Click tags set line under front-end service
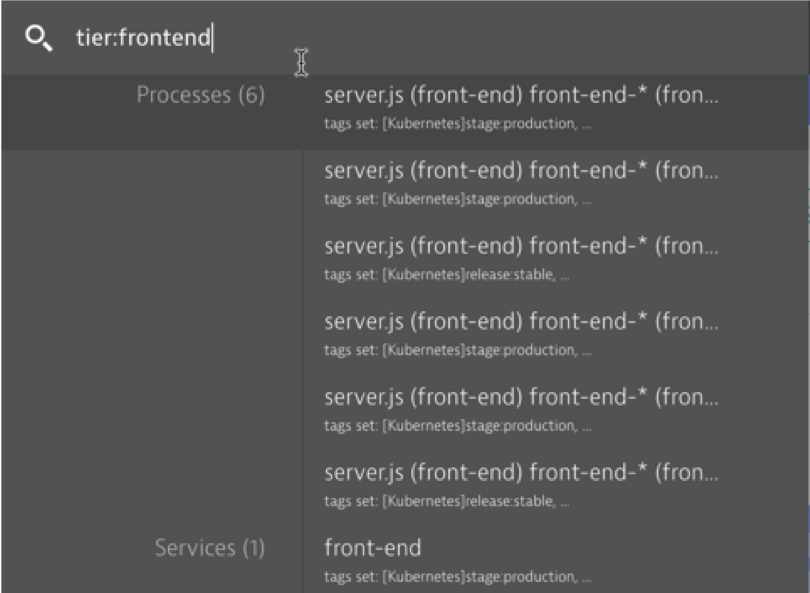Viewport: 810px width, 593px height. [x=458, y=576]
